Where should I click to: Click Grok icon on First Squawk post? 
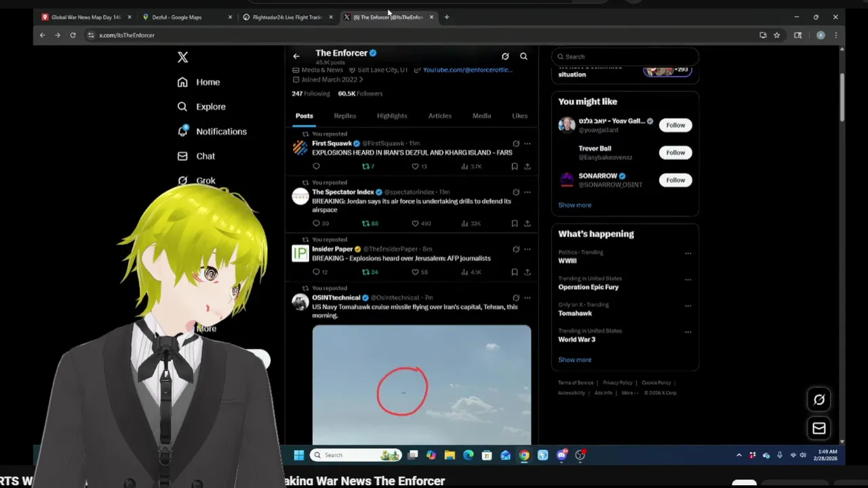pos(516,144)
